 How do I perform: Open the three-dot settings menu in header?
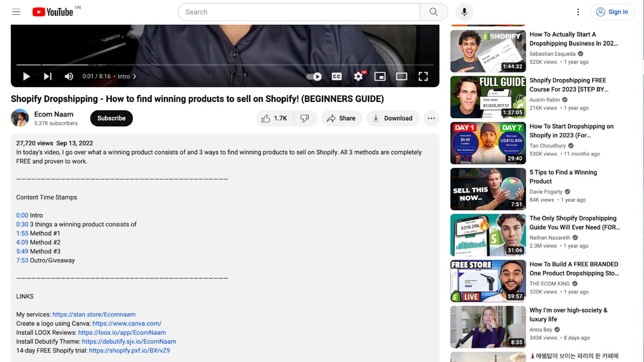click(x=578, y=12)
